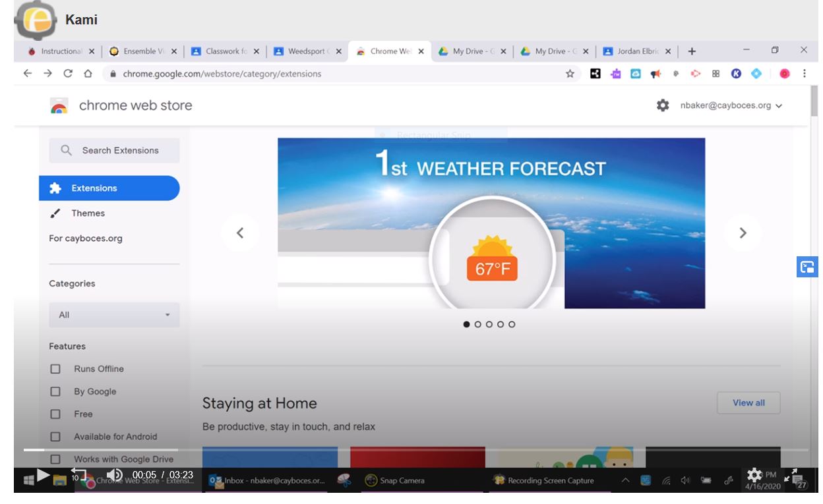The height and width of the screenshot is (504, 823).
Task: Open the Chrome profile avatar
Action: [x=784, y=74]
